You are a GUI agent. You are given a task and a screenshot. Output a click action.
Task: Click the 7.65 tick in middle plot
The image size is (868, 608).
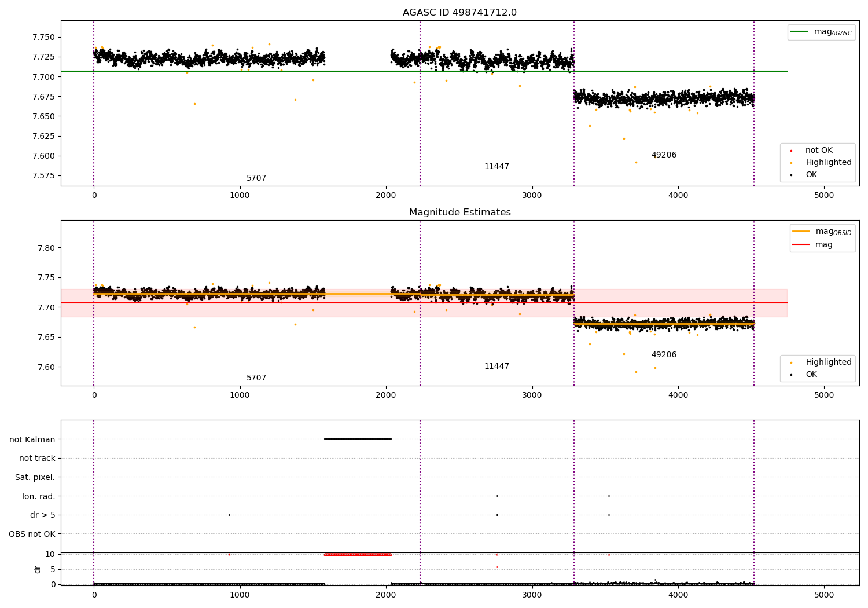point(46,337)
